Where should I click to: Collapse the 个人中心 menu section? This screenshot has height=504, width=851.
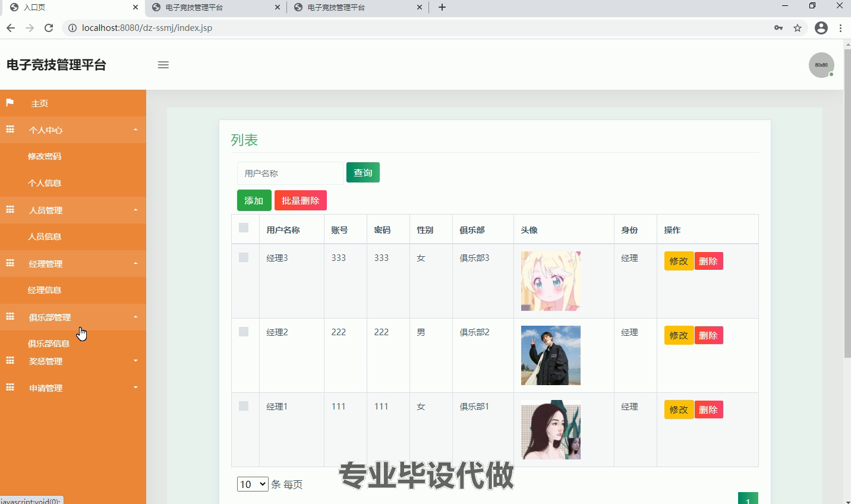tap(135, 130)
